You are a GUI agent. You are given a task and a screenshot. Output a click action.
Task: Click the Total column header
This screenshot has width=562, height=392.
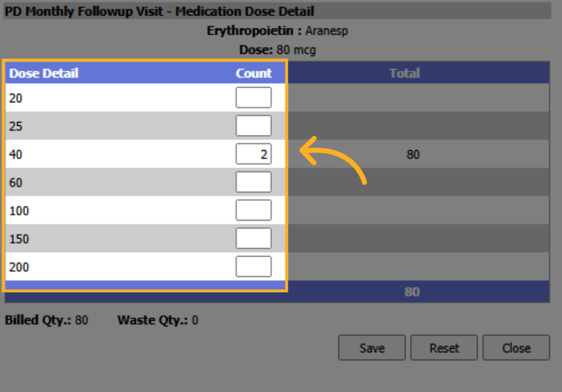click(405, 73)
